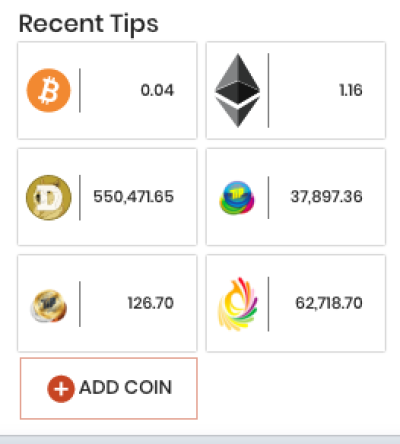The height and width of the screenshot is (444, 400).
Task: Click the orange Bitcoin logo icon
Action: click(x=49, y=90)
